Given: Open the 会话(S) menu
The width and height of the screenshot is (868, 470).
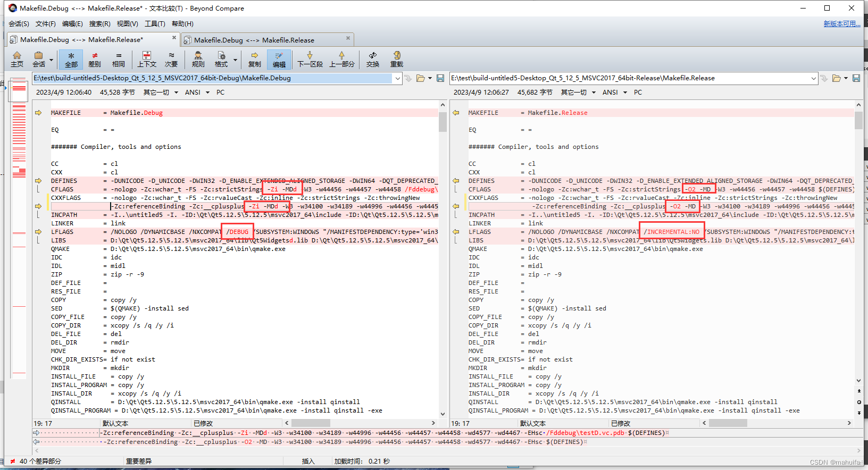Looking at the screenshot, I should (x=19, y=24).
